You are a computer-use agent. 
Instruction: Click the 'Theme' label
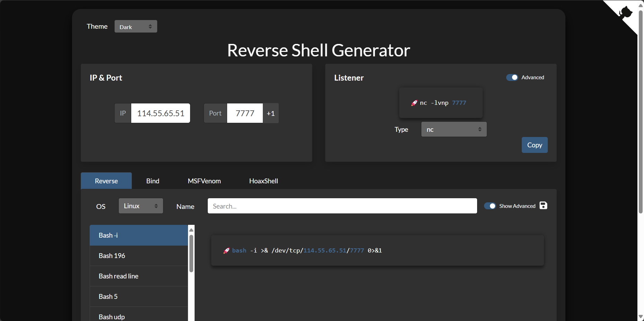(97, 26)
